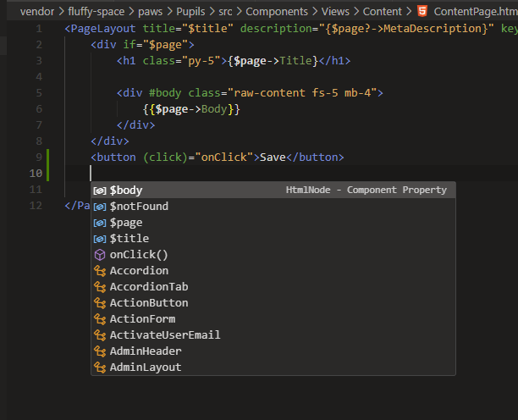Click line number 12 in the gutter
The image size is (518, 420).
[36, 206]
